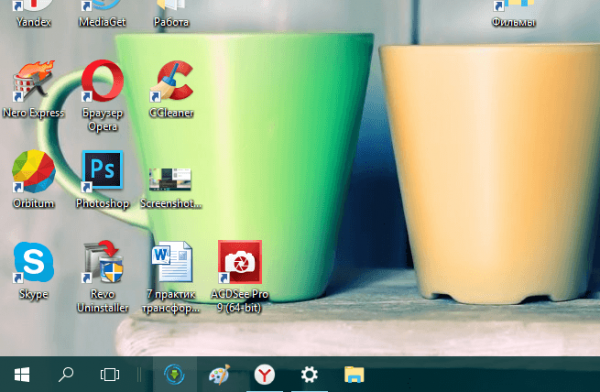Viewport: 600px width, 392px height.
Task: Switch to MediaGet taskbar app
Action: 174,375
